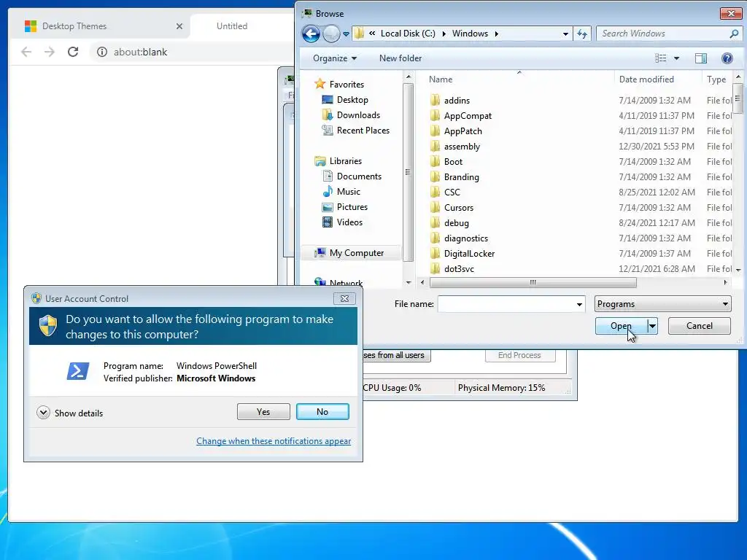Click the horizontal scrollbar in file list
This screenshot has width=747, height=560.
533,282
